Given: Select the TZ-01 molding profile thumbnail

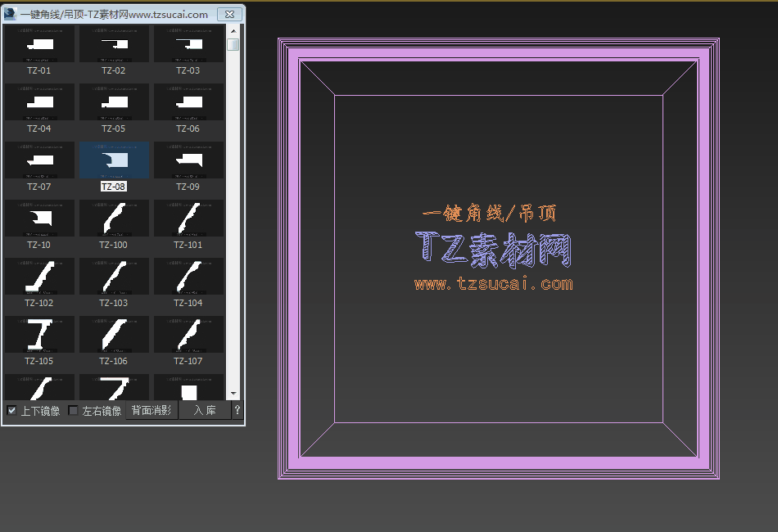Looking at the screenshot, I should pos(39,44).
